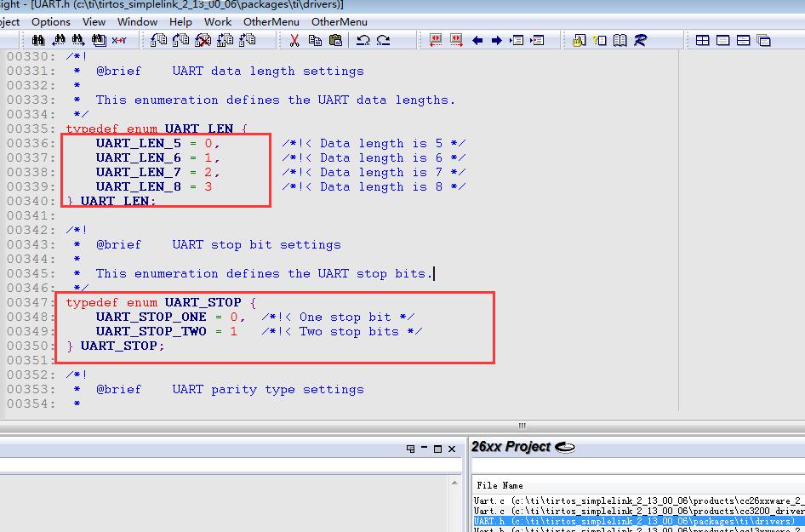Open the View menu
The height and width of the screenshot is (532, 805).
tap(94, 22)
